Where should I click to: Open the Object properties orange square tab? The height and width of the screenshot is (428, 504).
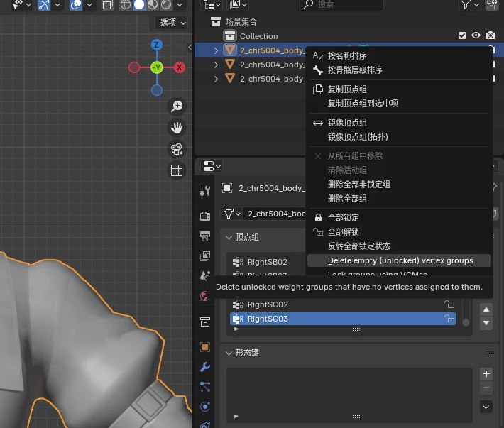pyautogui.click(x=205, y=347)
